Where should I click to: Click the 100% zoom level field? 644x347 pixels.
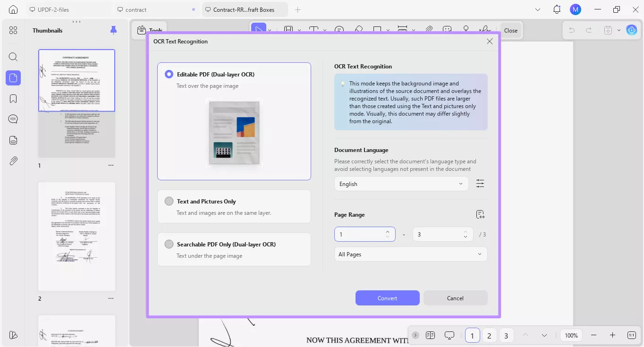(571, 335)
